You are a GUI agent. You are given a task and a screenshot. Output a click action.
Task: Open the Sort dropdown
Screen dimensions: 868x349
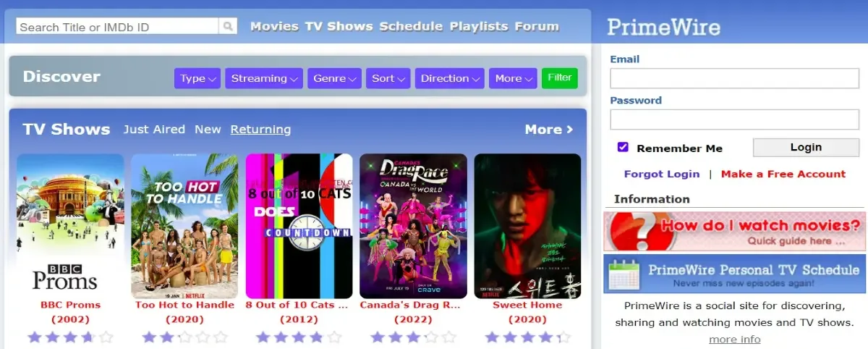coord(388,78)
